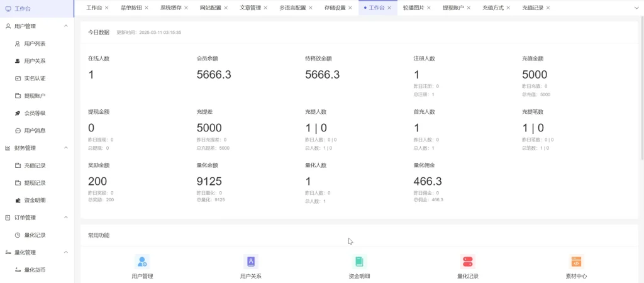644x283 pixels.
Task: Switch to the 网站配置 tab
Action: pos(210,8)
